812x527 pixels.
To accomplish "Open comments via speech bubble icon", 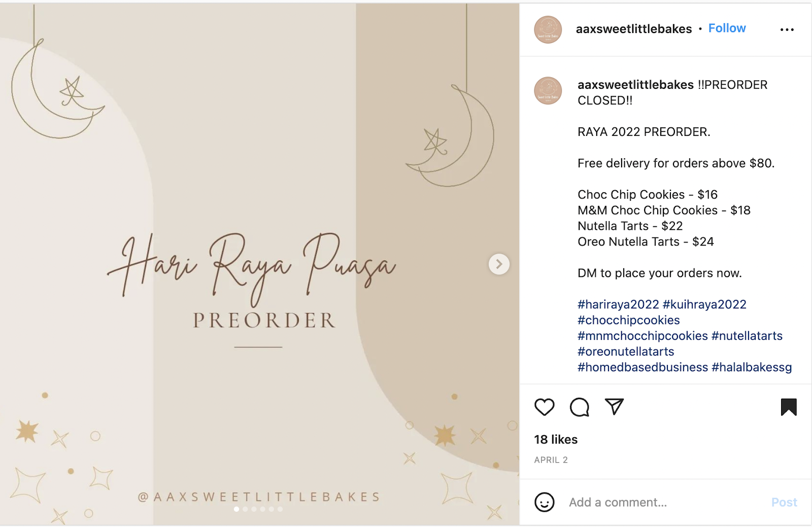I will coord(579,407).
